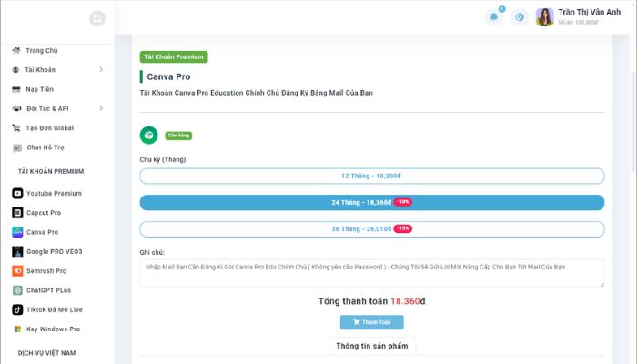Click the Tài Khoản Canva Pro Education description

point(256,93)
